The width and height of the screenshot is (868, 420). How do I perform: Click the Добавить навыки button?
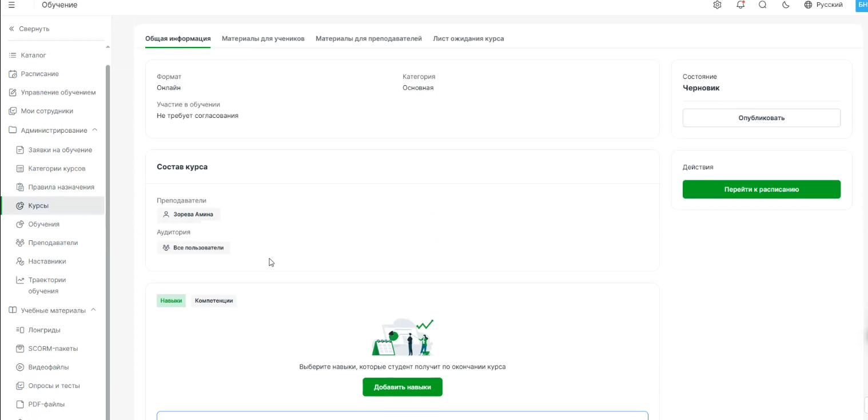[402, 387]
